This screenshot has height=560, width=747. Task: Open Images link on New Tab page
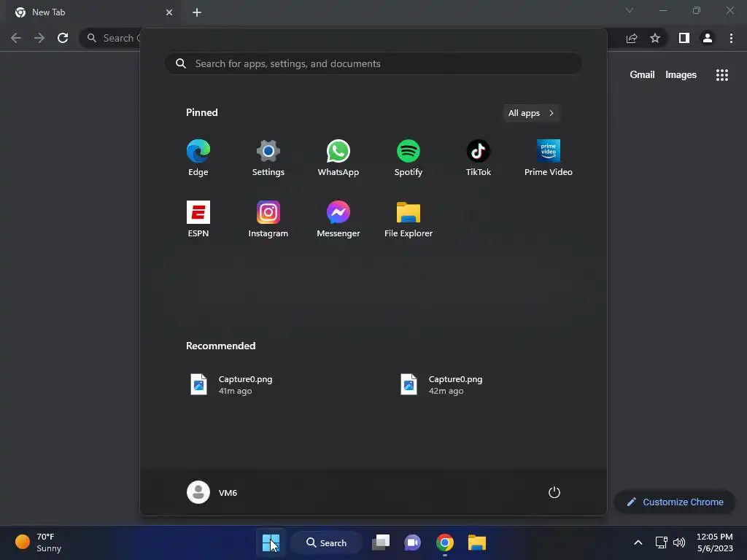pos(681,75)
